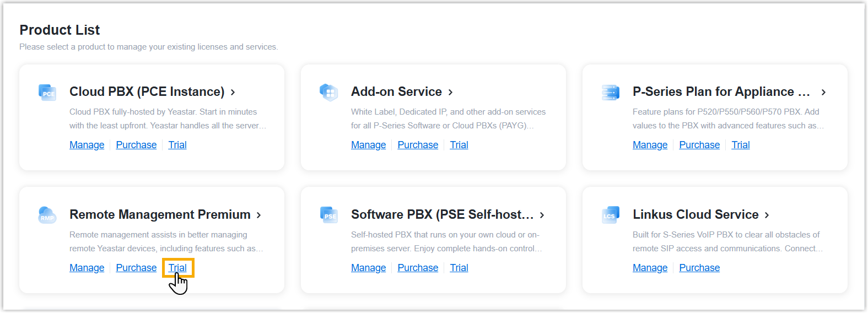The width and height of the screenshot is (868, 313).
Task: Expand Cloud PBX (PCE Instance) chevron arrow
Action: [233, 93]
